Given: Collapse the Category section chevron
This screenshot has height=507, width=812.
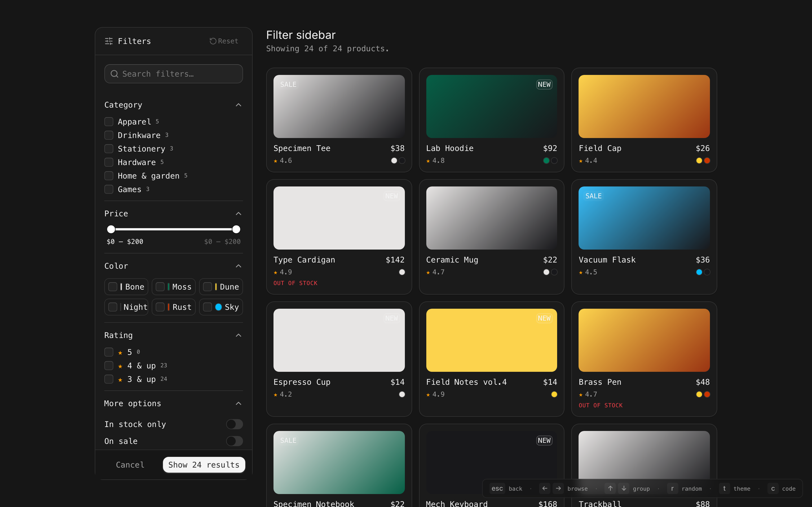Looking at the screenshot, I should [x=239, y=105].
